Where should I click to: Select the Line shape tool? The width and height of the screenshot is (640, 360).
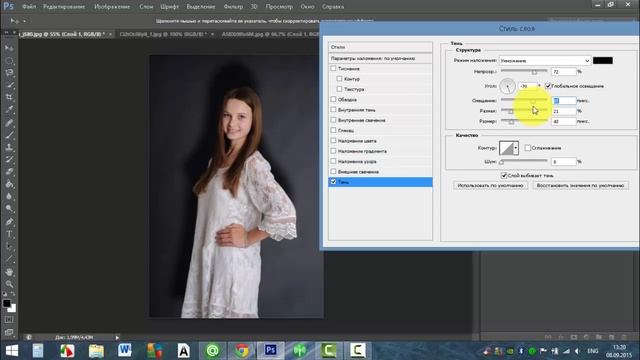click(9, 259)
